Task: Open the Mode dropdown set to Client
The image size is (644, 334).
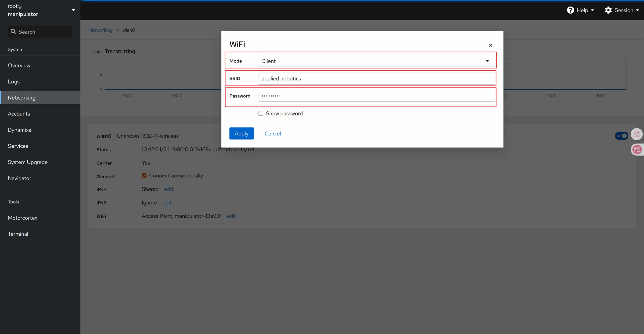Action: click(377, 61)
